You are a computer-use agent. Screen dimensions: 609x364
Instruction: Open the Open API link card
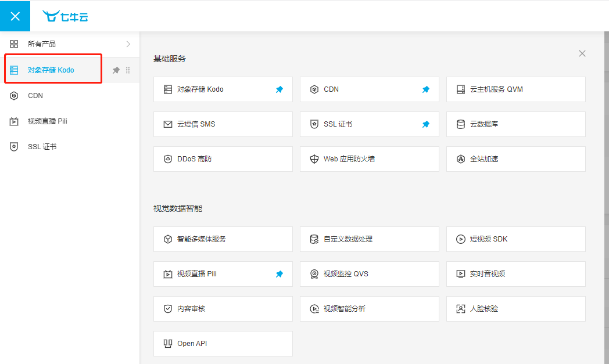coord(223,344)
